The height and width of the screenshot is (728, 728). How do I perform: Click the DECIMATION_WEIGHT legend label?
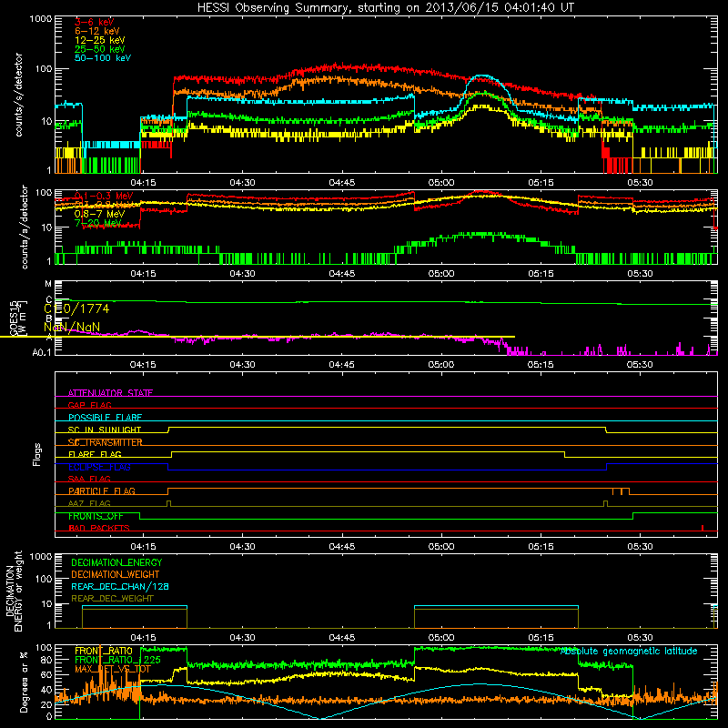point(116,574)
